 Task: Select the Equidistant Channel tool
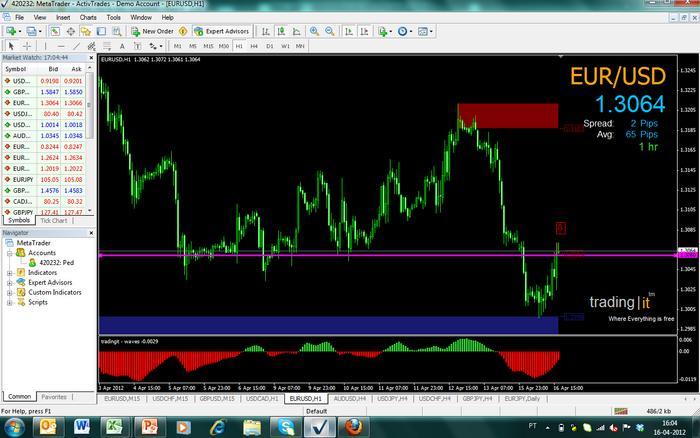tap(92, 46)
